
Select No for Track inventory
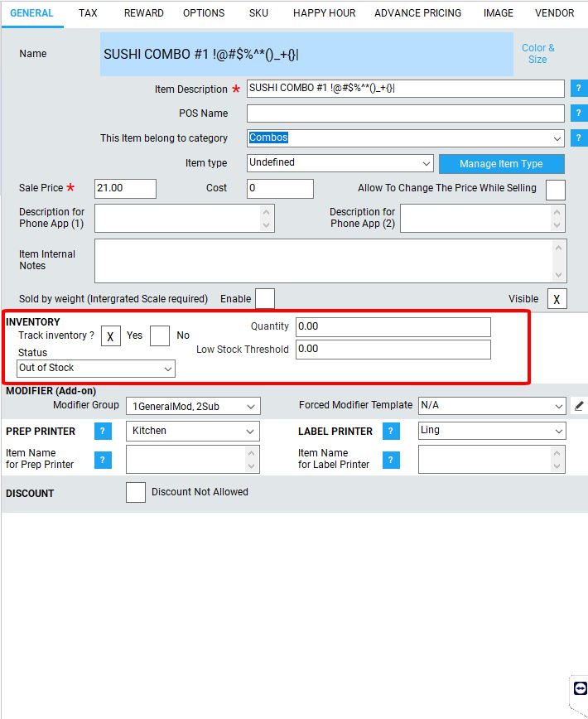pyautogui.click(x=160, y=335)
